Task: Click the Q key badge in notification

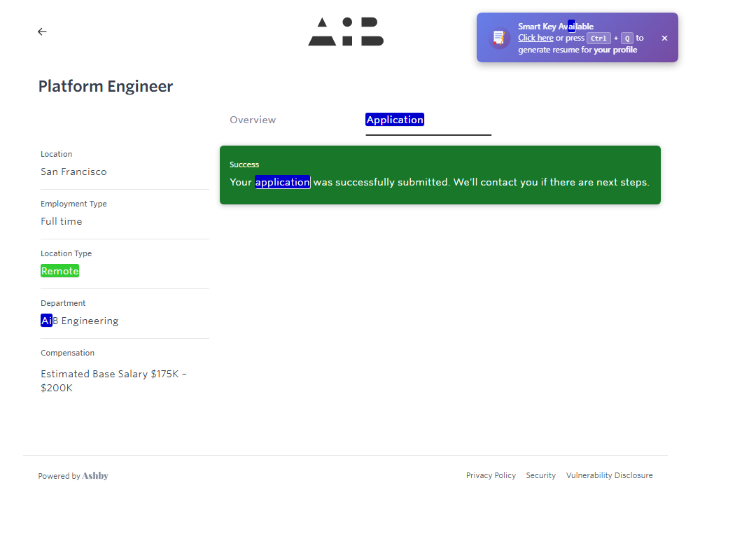Action: 626,38
